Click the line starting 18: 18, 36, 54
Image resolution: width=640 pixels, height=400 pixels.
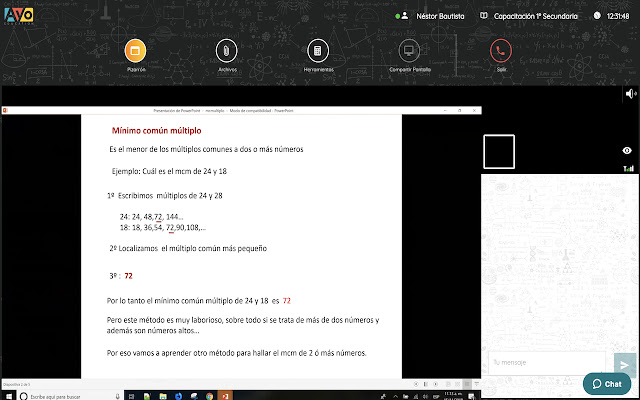click(x=162, y=227)
